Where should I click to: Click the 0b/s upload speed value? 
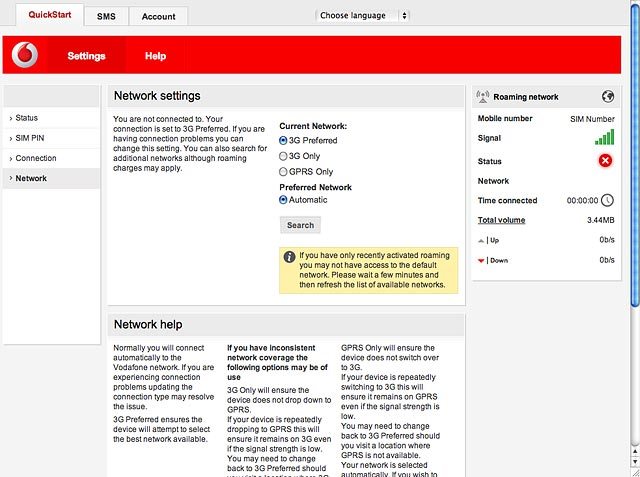coord(607,240)
